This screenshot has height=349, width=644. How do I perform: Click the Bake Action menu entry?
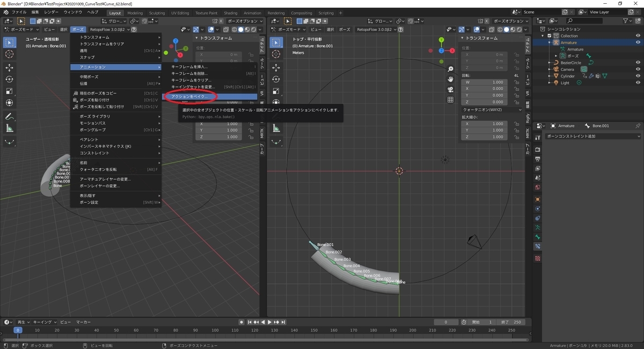click(x=190, y=97)
